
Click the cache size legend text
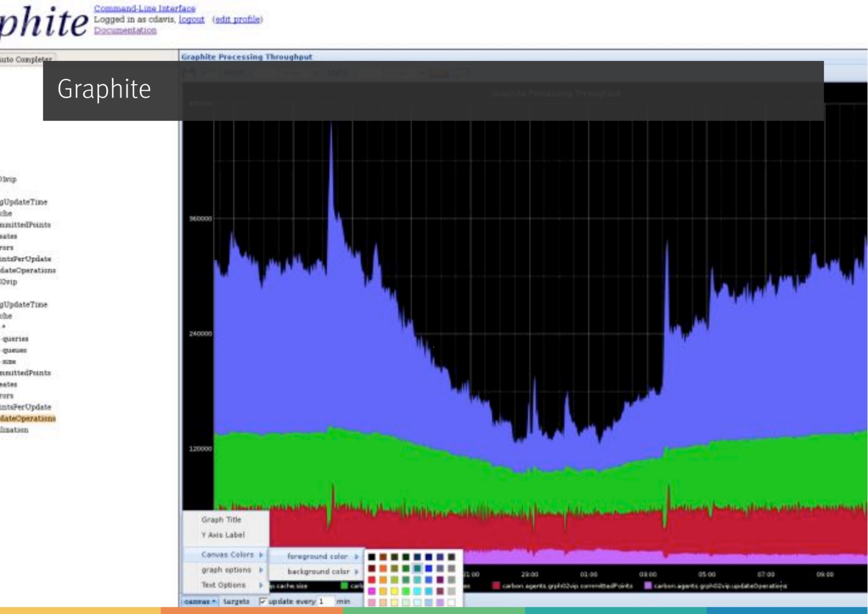click(290, 586)
